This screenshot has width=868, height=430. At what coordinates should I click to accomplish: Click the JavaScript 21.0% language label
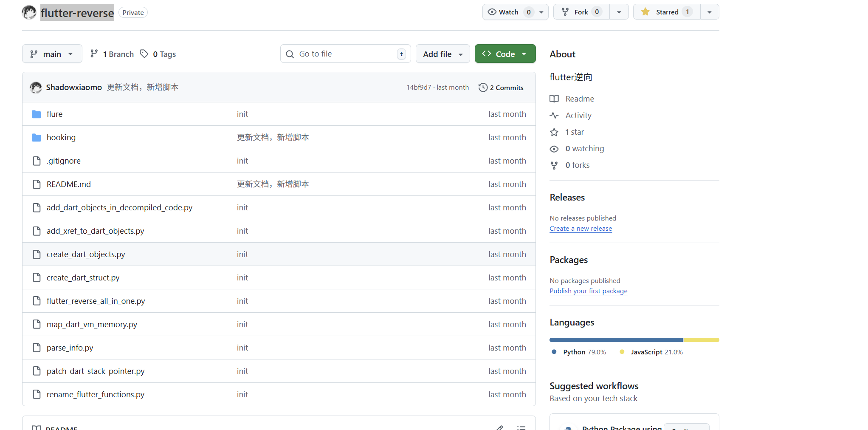(651, 352)
